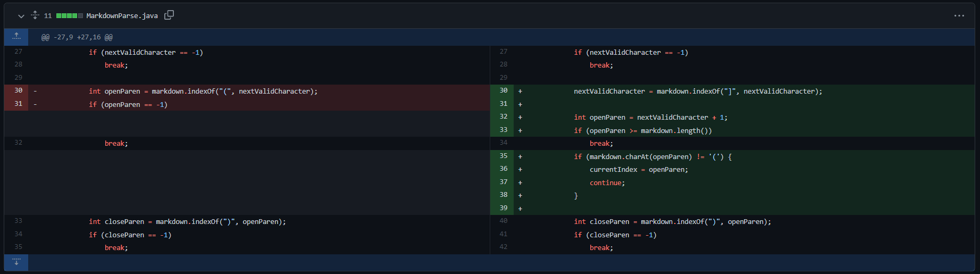Select the @@ -27,9 +27,16 @@ hunk header
Image resolution: width=980 pixels, height=274 pixels.
click(77, 37)
